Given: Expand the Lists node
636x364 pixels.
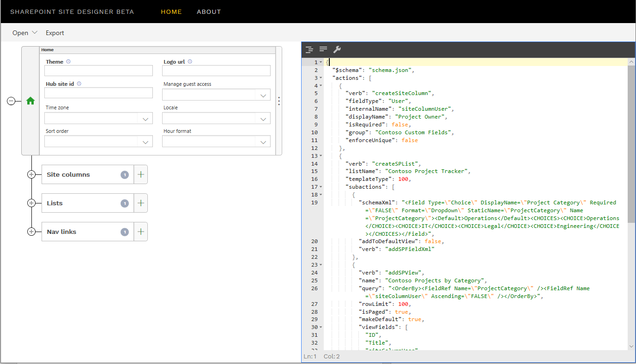Looking at the screenshot, I should (31, 203).
